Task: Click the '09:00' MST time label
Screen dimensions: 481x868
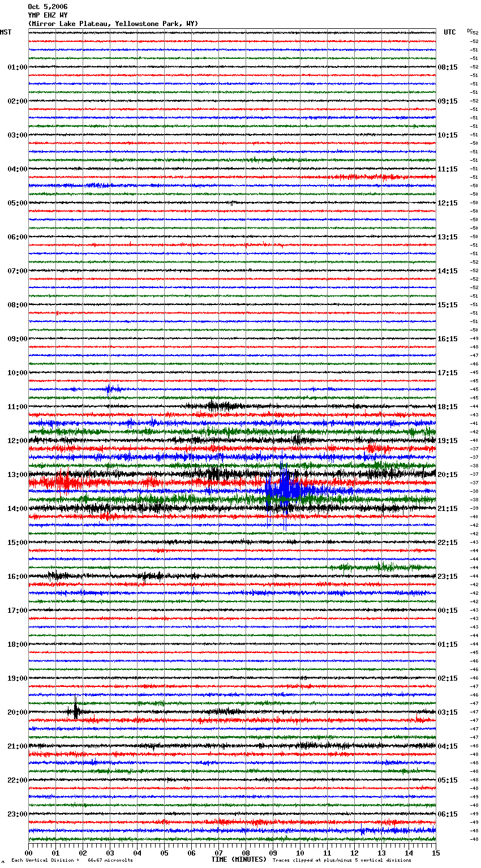Action: (18, 339)
